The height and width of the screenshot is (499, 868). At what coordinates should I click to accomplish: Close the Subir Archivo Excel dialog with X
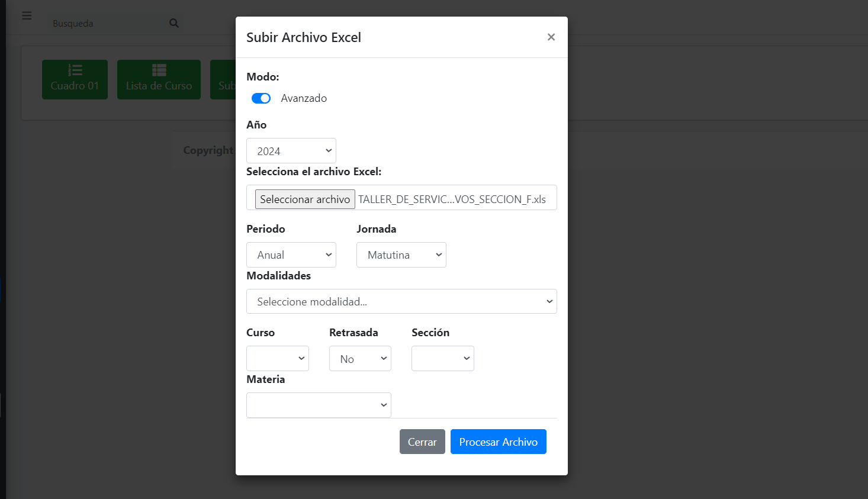551,37
